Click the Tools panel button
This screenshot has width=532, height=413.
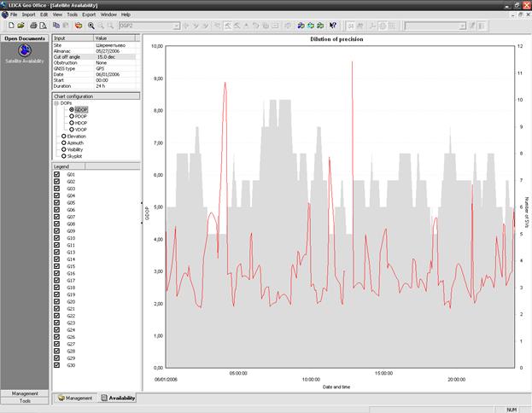[x=25, y=400]
